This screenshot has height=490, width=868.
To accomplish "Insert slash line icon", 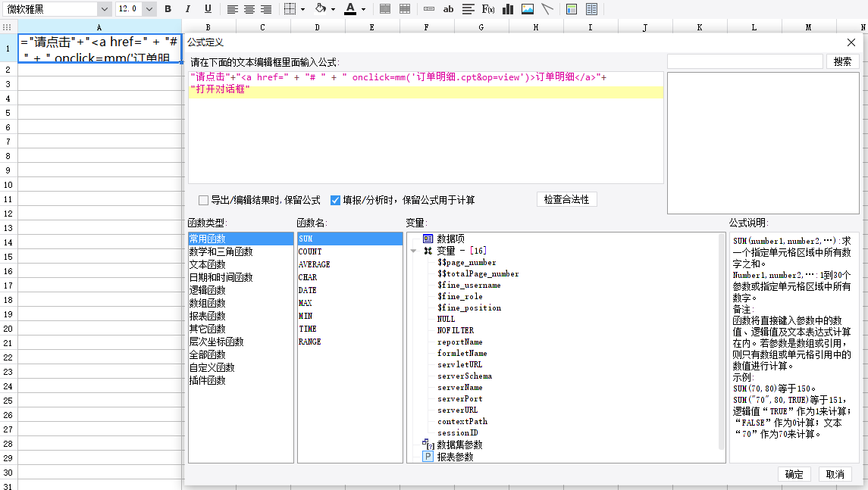I will [547, 9].
